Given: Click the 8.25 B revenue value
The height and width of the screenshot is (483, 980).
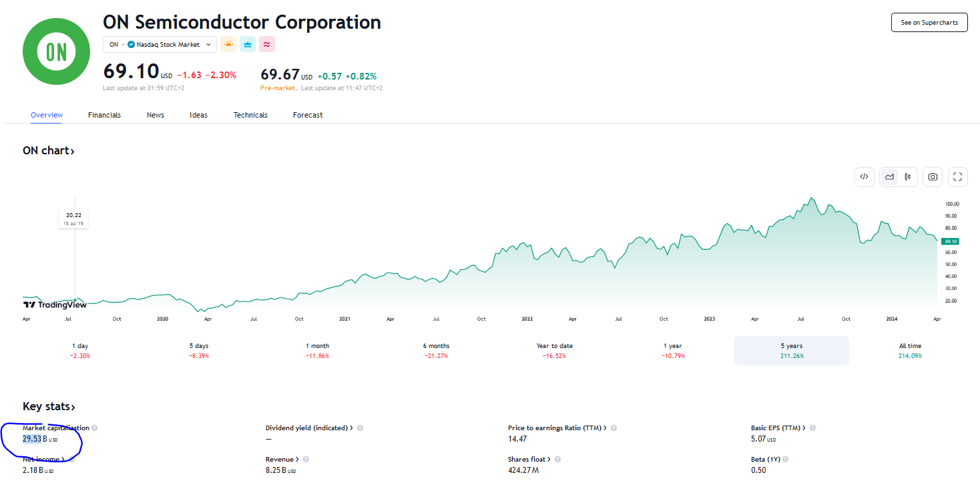Looking at the screenshot, I should tap(280, 470).
